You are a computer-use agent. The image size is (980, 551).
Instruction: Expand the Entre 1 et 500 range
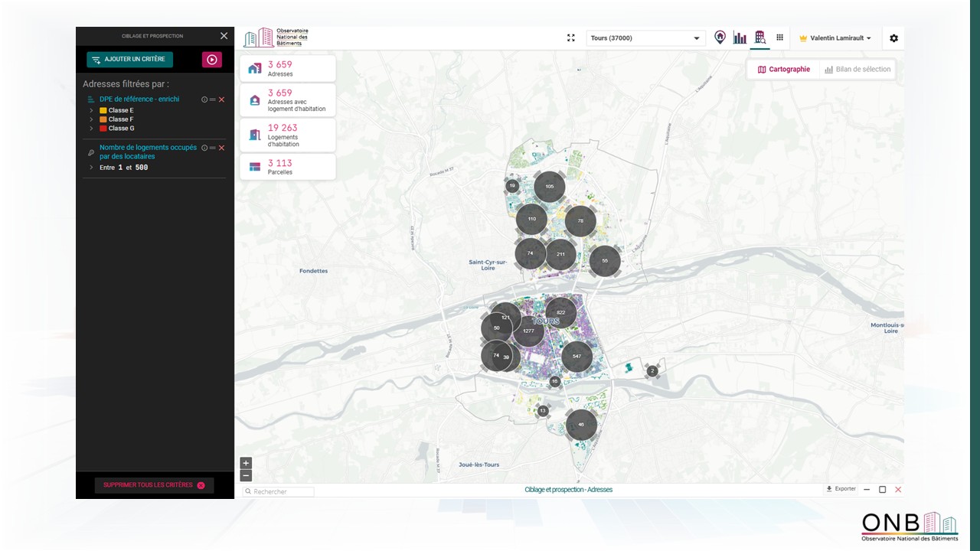click(92, 168)
